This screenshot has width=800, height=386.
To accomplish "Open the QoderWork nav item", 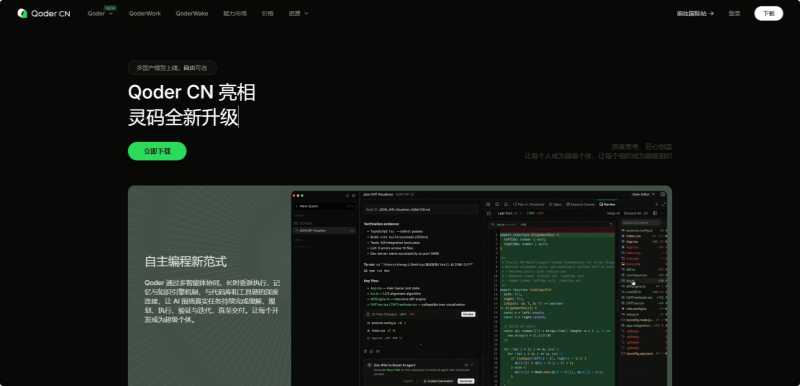I will pos(145,14).
